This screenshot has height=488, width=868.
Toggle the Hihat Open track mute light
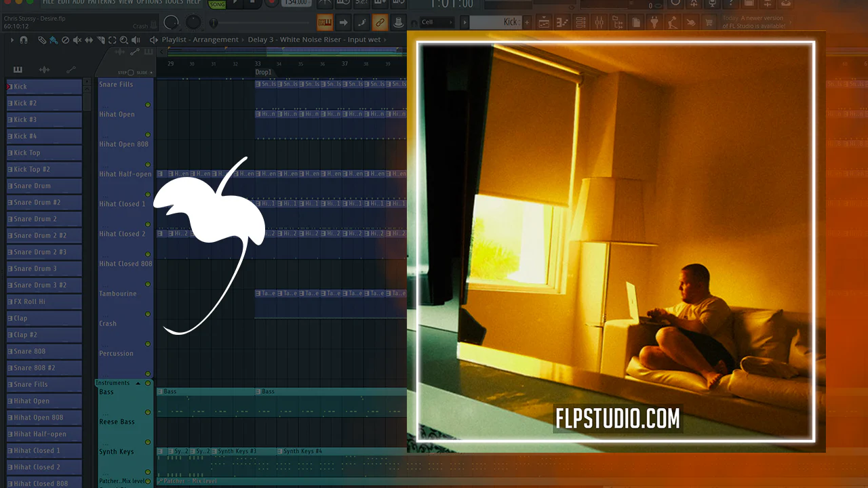tap(148, 135)
